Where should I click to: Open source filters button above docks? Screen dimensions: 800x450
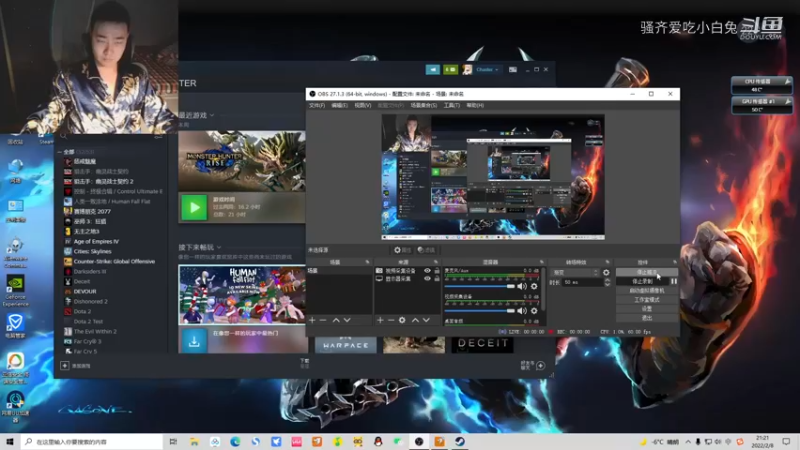click(x=427, y=250)
